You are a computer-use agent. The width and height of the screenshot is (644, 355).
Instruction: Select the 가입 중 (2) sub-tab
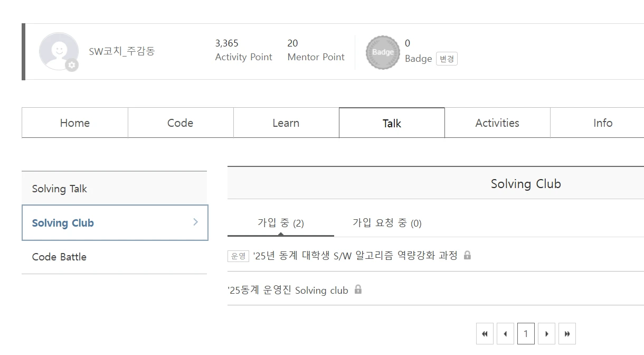[x=281, y=223]
